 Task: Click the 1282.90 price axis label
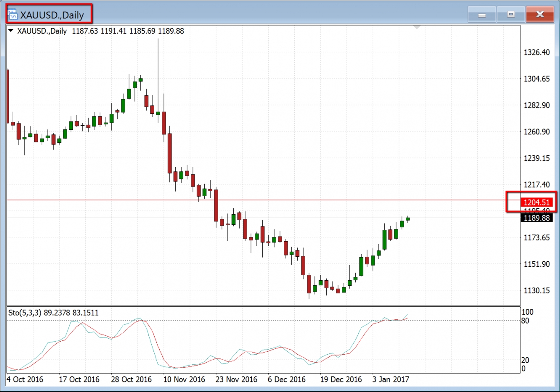(x=536, y=105)
